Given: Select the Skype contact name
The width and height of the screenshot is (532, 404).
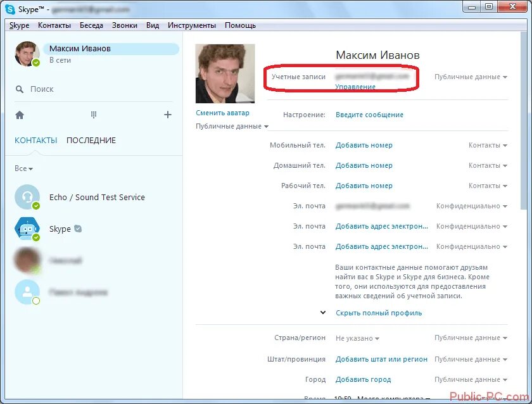Looking at the screenshot, I should [x=60, y=229].
